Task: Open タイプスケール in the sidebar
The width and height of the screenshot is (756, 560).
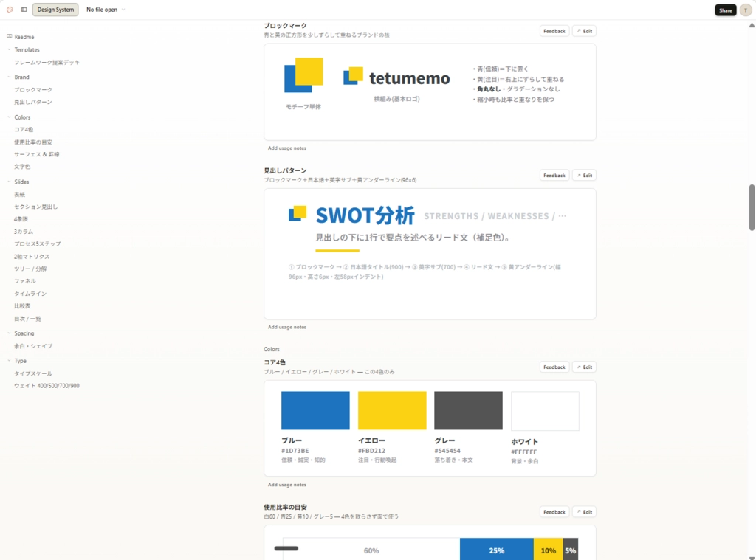Action: [33, 373]
